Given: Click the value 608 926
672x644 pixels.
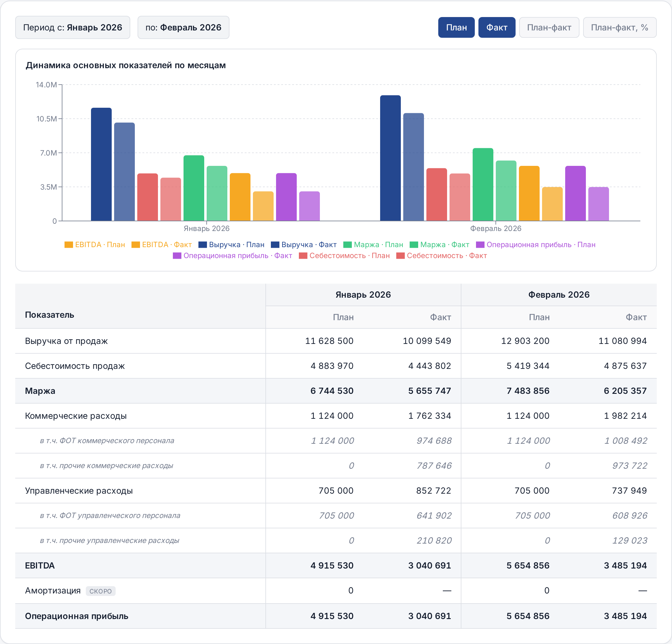Looking at the screenshot, I should tap(630, 515).
